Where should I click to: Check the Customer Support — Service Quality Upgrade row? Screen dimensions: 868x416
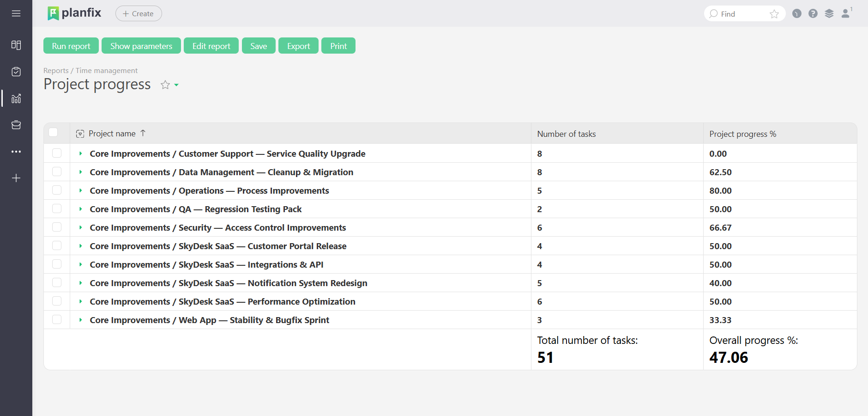[57, 153]
